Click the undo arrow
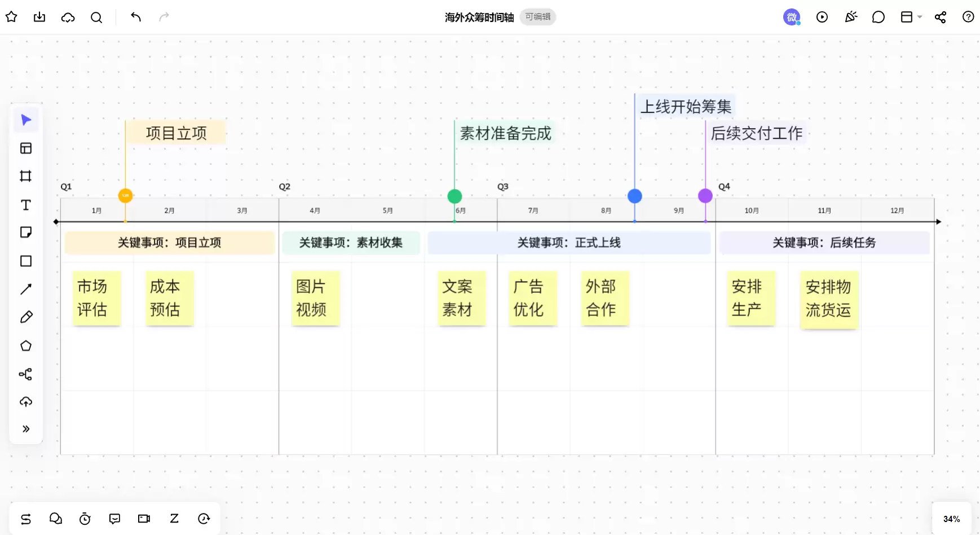 pos(136,17)
